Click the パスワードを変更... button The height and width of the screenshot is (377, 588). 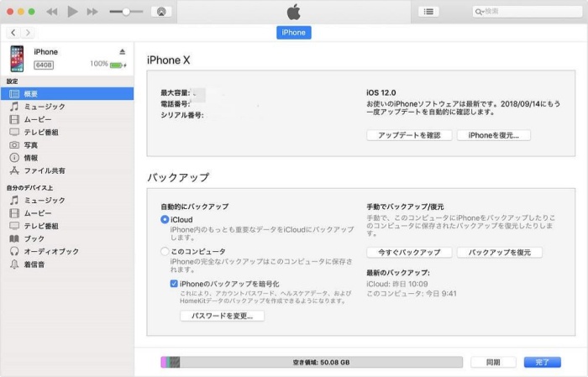point(222,316)
